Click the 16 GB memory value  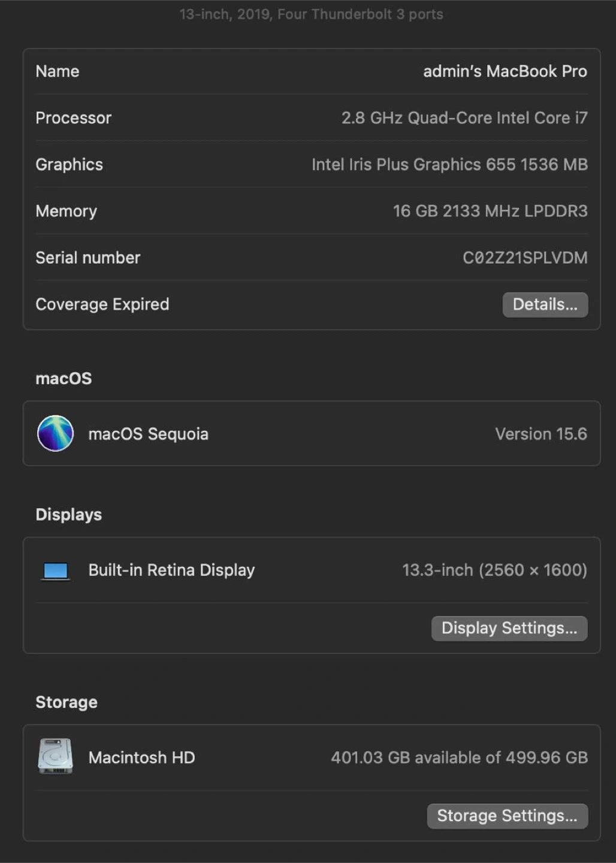(490, 211)
